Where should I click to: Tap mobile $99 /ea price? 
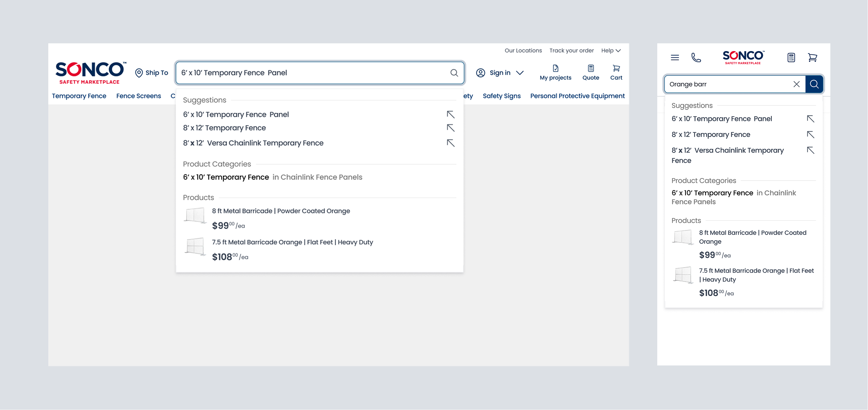pos(715,255)
